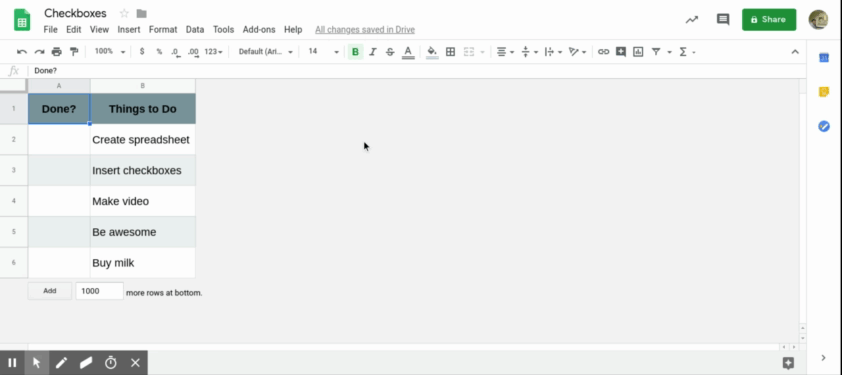Click the Print icon
Image resolution: width=842 pixels, height=375 pixels.
[x=56, y=52]
